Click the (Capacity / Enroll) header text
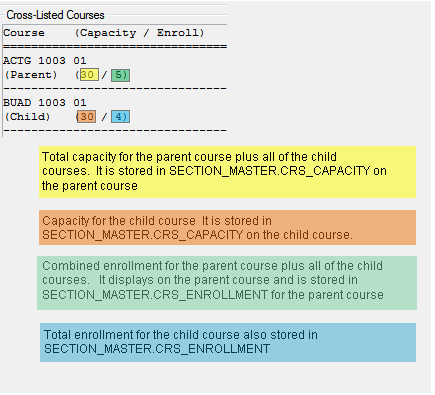Image resolution: width=435 pixels, height=395 pixels. [x=139, y=33]
